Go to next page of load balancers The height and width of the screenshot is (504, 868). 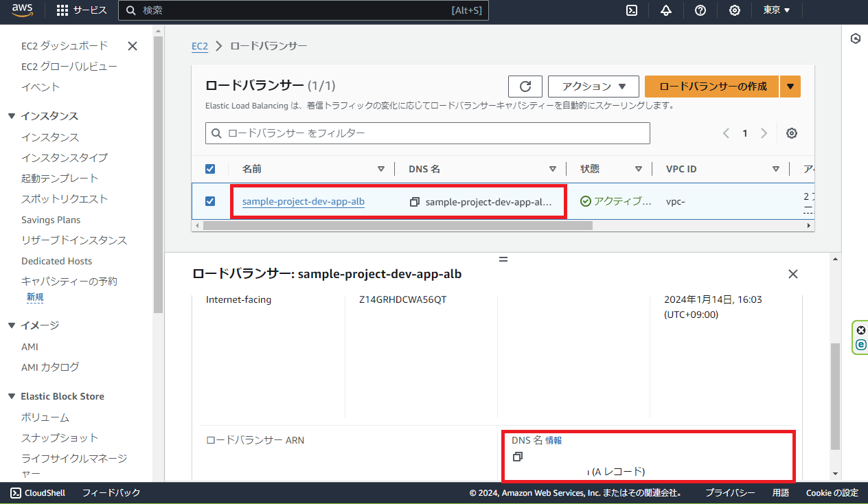coord(764,133)
